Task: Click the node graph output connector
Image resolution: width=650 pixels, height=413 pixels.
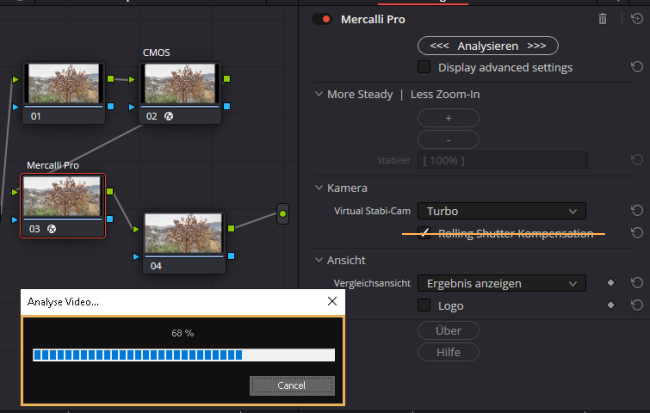Action: (283, 214)
